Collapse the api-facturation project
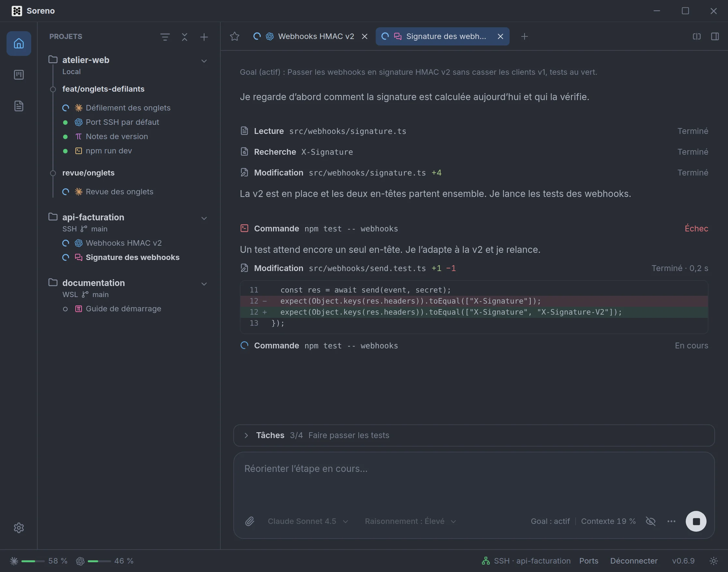This screenshot has width=728, height=572. [204, 218]
